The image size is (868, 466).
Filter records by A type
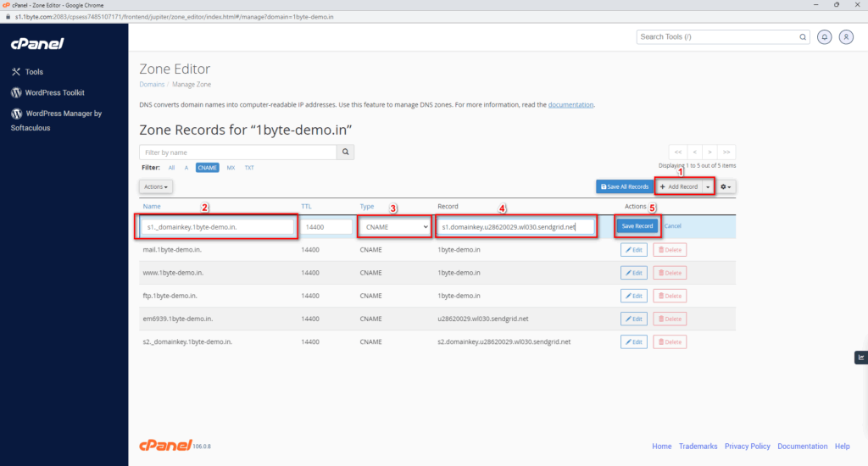point(186,168)
